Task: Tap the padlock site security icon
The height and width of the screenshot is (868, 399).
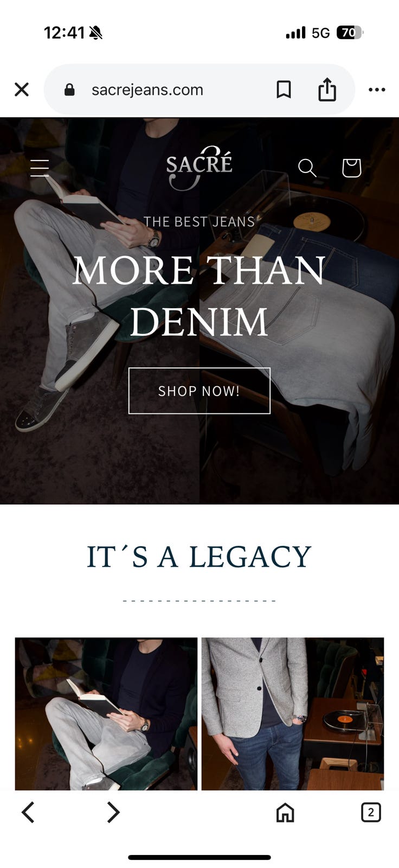Action: point(69,90)
